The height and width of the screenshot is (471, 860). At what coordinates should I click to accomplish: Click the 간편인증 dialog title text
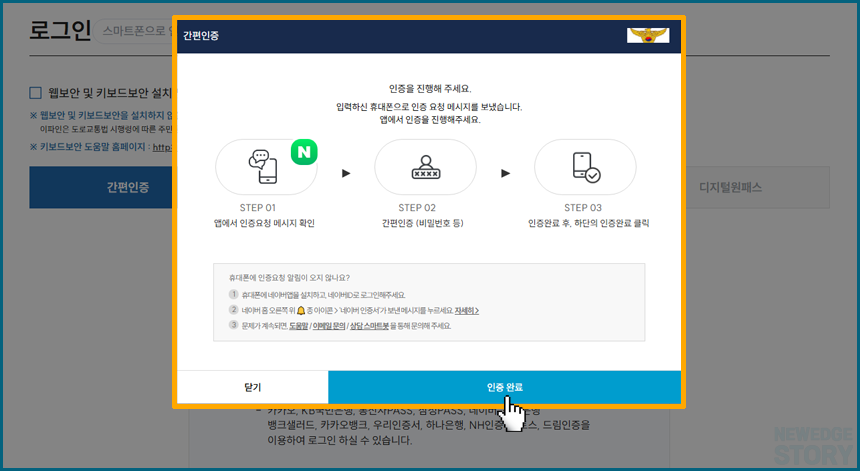(x=201, y=36)
